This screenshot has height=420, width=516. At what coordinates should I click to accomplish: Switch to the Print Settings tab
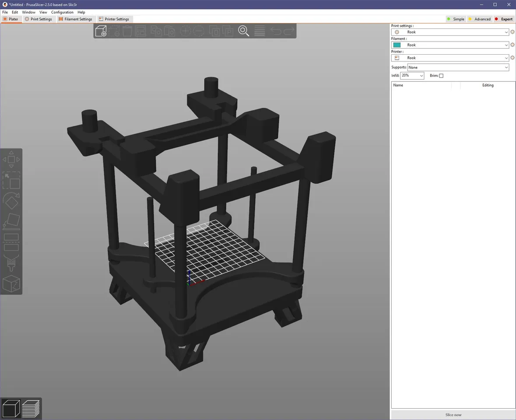point(39,19)
